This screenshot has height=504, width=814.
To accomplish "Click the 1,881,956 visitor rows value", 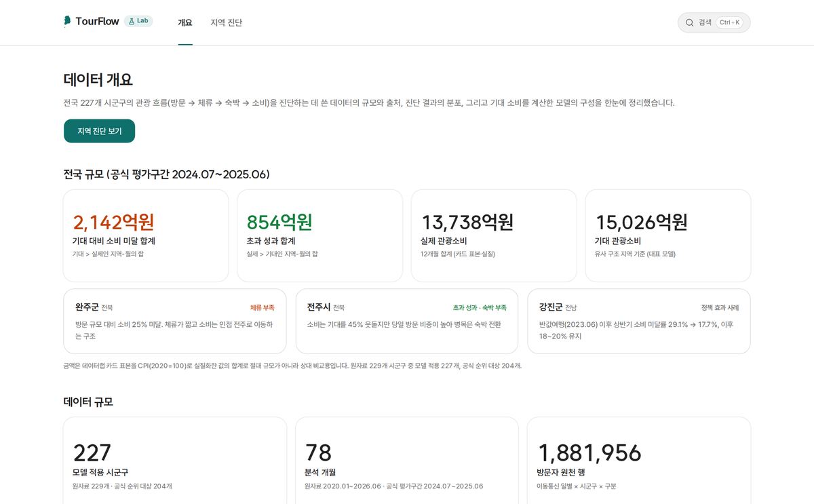I will [589, 452].
